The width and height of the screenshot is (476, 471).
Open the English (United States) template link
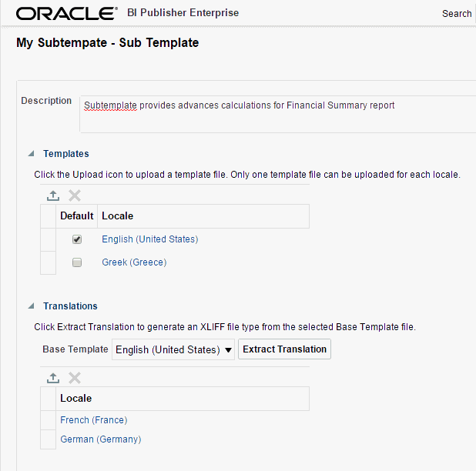150,239
